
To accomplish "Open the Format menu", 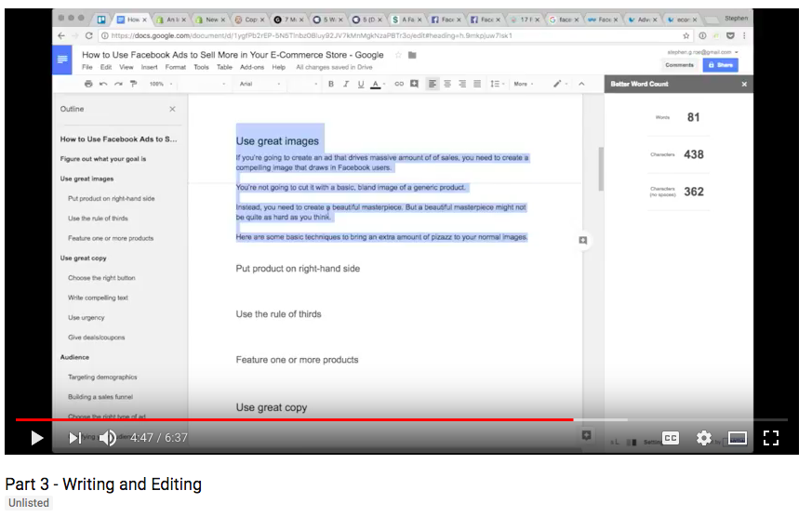I will click(176, 67).
